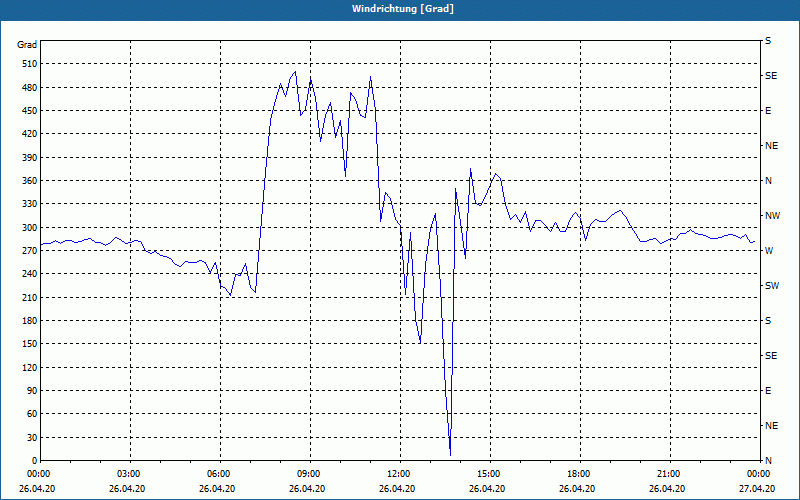Click the 21:00 time label
The height and width of the screenshot is (500, 800).
tap(667, 474)
